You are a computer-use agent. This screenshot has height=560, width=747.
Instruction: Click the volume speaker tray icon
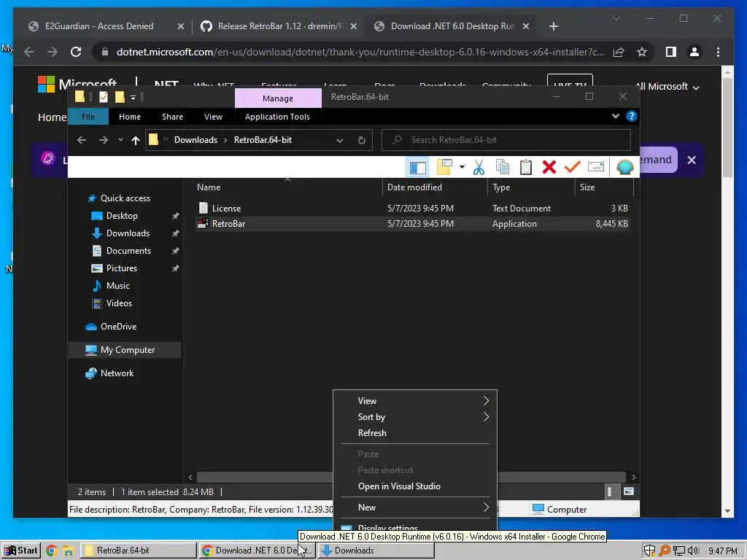click(x=693, y=551)
